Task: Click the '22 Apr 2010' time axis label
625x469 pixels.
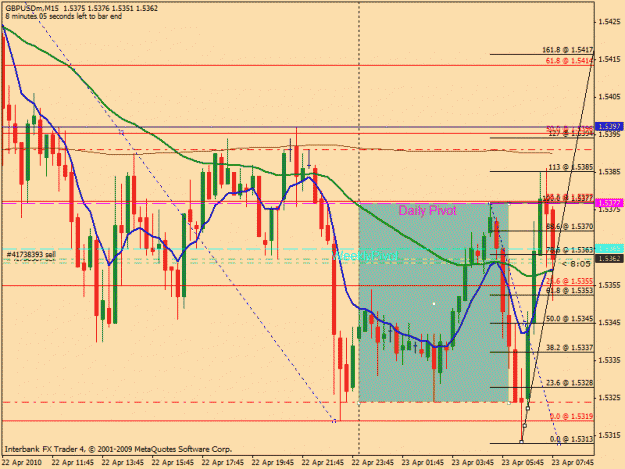Action: (x=22, y=463)
